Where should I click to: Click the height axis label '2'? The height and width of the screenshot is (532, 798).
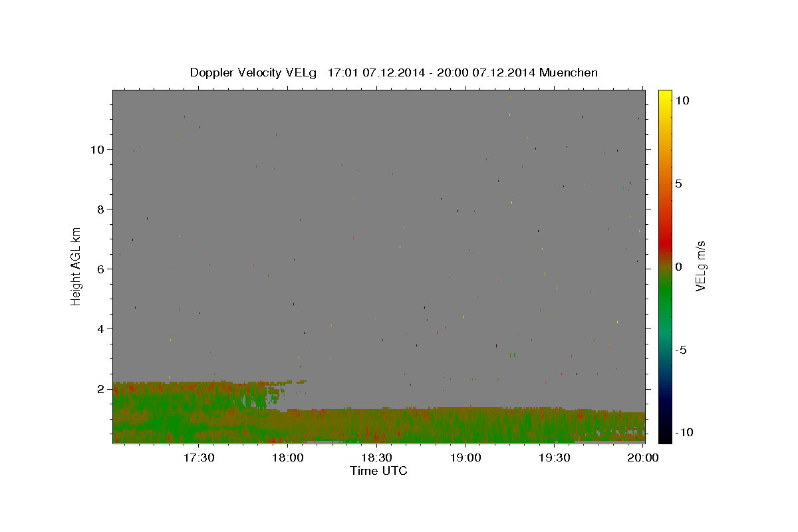pos(102,389)
